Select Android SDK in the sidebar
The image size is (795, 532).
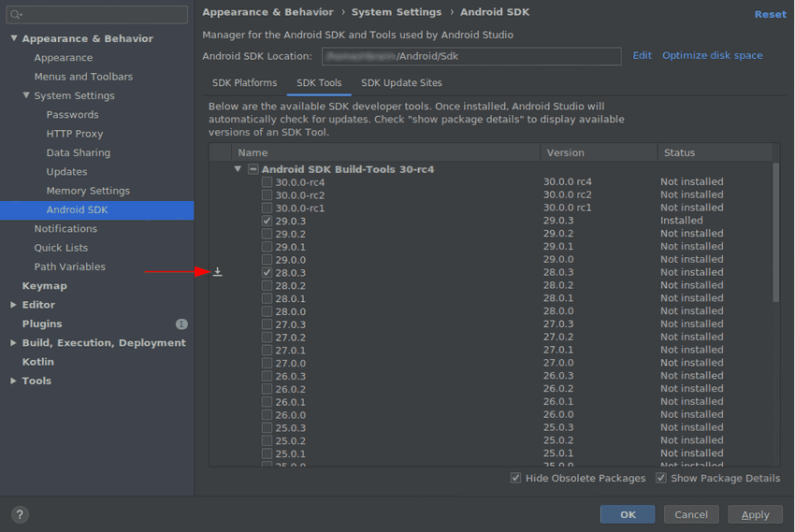click(x=97, y=209)
